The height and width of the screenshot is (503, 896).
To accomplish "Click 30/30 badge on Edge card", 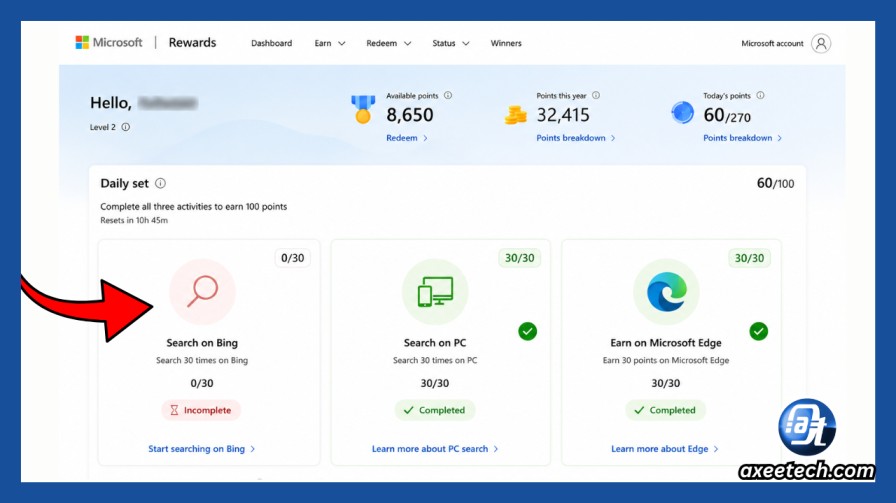I will (x=749, y=258).
